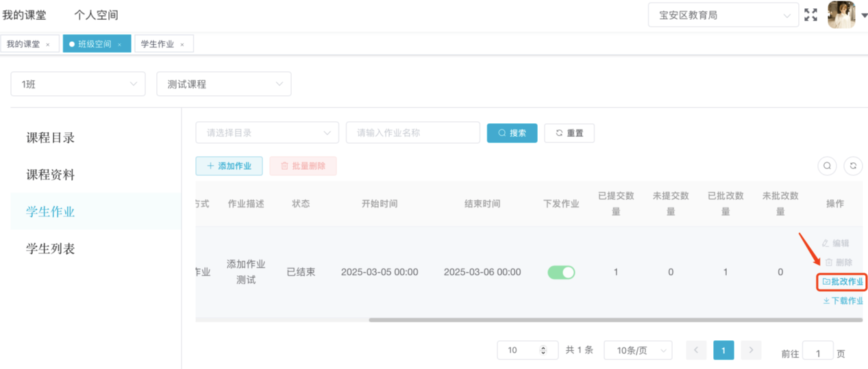Screen dimensions: 868x369
Task: Open the 宝安区教育局 organization dropdown
Action: tap(723, 15)
